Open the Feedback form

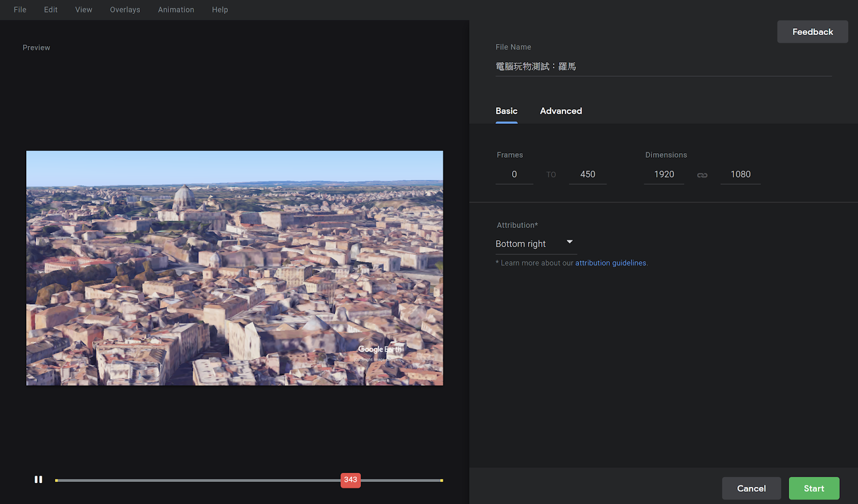click(812, 31)
